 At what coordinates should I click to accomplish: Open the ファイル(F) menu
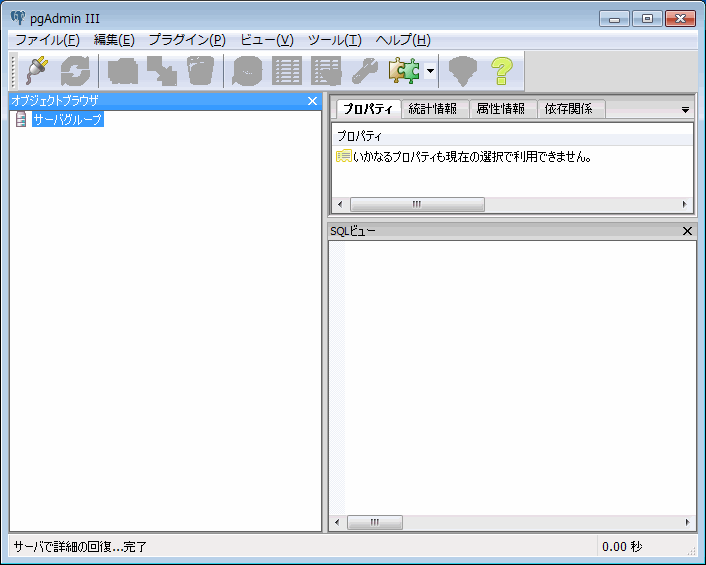point(47,40)
